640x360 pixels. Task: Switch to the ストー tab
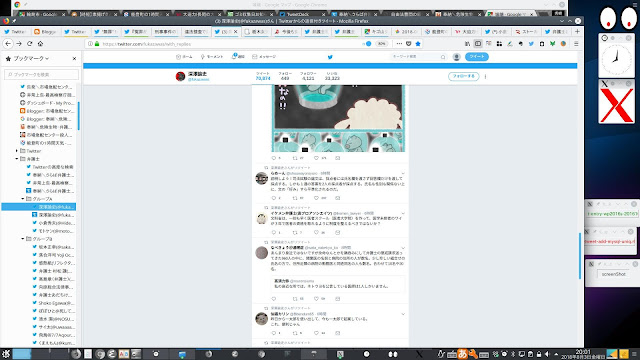[x=527, y=31]
